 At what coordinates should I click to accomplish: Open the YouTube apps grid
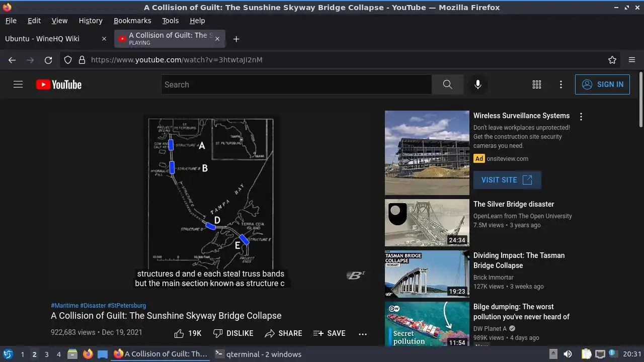click(x=537, y=84)
